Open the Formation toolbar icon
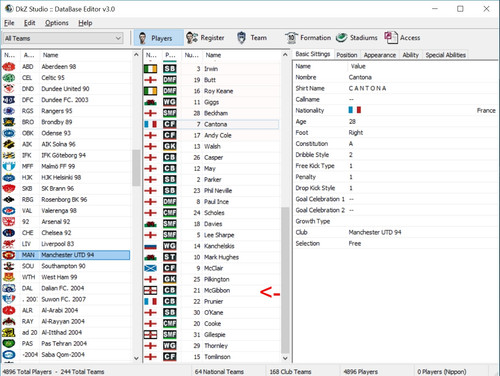The width and height of the screenshot is (500, 376). pyautogui.click(x=291, y=38)
